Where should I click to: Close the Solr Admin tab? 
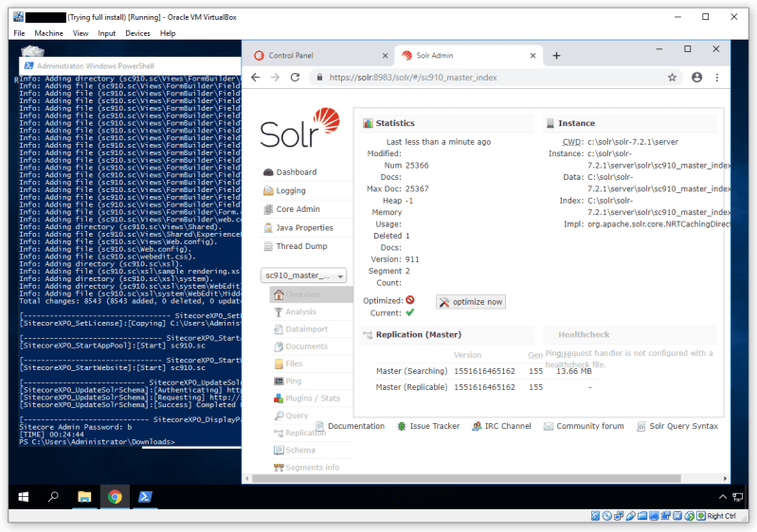pos(533,56)
